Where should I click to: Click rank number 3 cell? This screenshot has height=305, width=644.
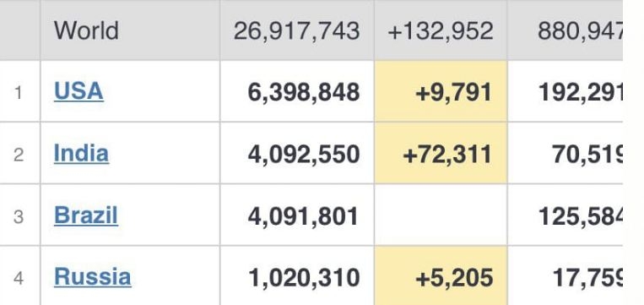tap(19, 215)
